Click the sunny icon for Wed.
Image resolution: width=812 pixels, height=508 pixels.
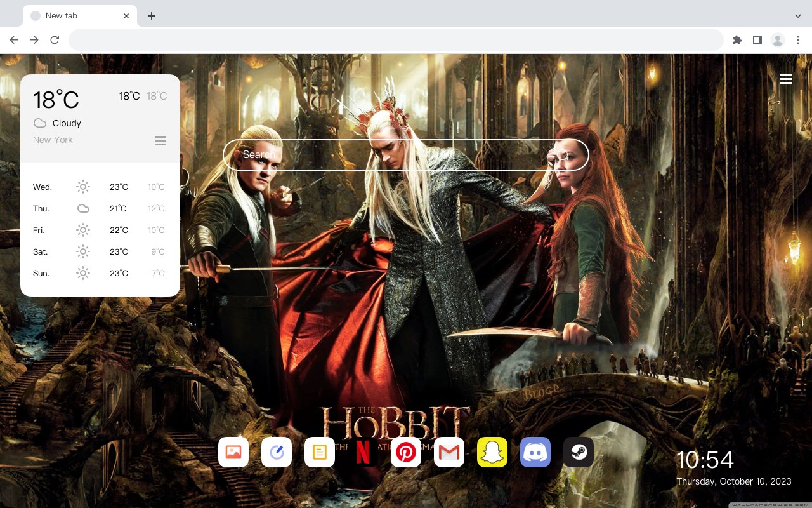83,187
